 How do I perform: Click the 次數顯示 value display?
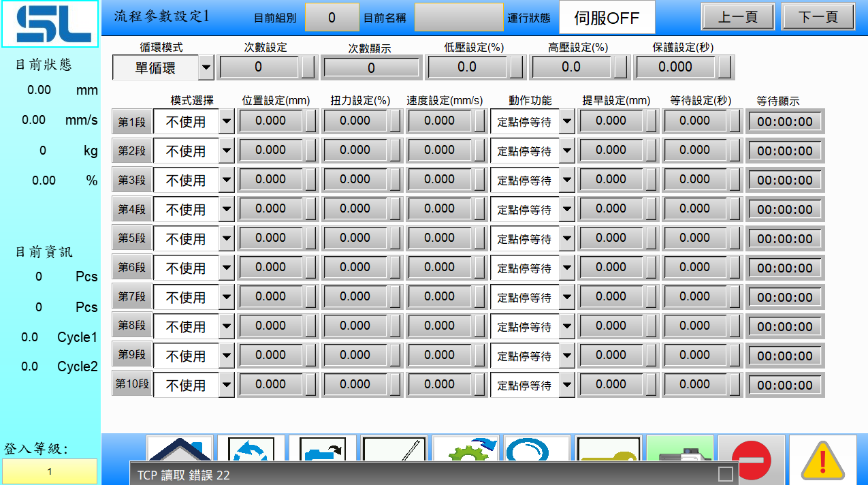[x=371, y=67]
